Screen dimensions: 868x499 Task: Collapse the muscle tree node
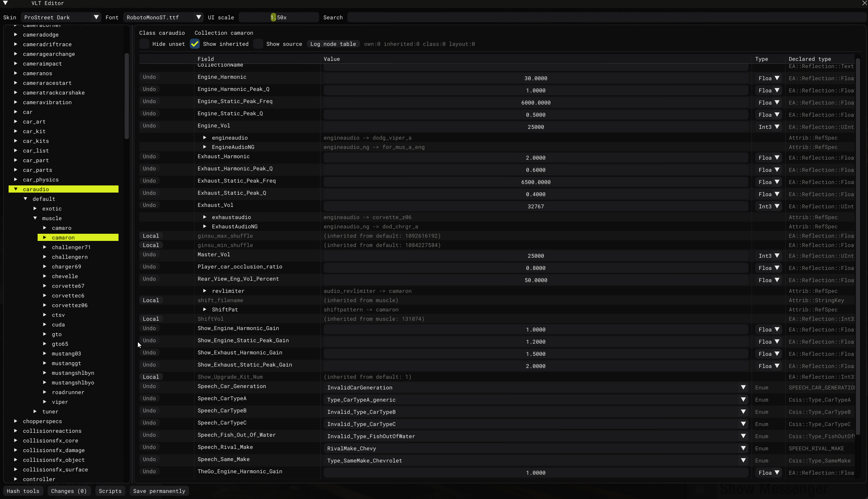coord(35,218)
